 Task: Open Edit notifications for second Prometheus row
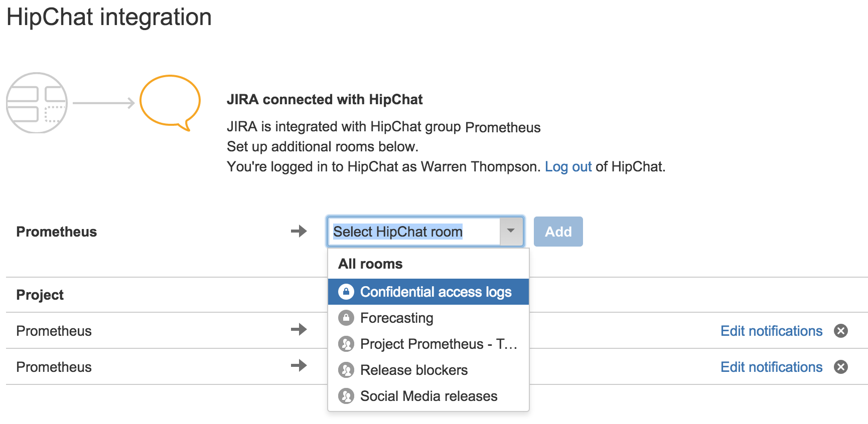771,367
